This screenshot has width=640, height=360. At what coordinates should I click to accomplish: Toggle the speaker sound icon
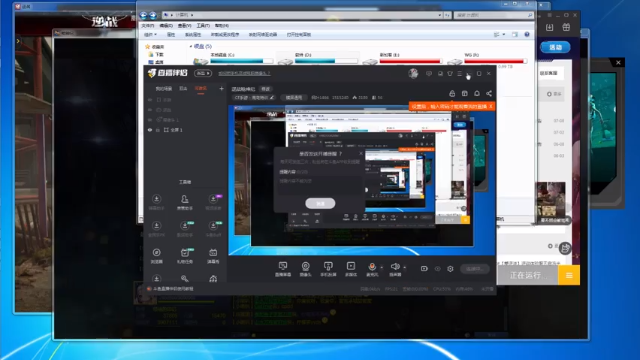395,267
